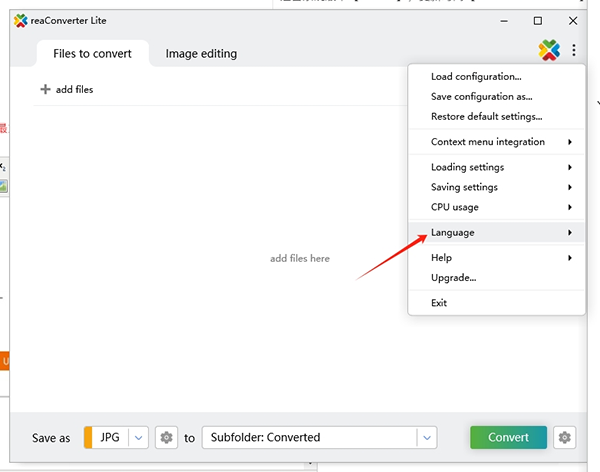Click the Exit menu entry
The width and height of the screenshot is (600, 472).
pyautogui.click(x=439, y=303)
